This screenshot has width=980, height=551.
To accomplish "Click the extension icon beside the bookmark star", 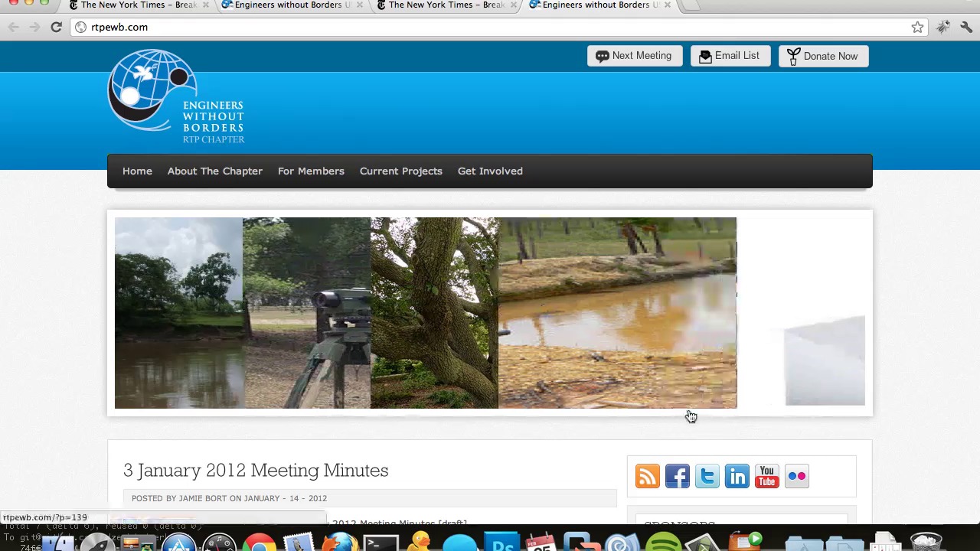I will coord(943,28).
